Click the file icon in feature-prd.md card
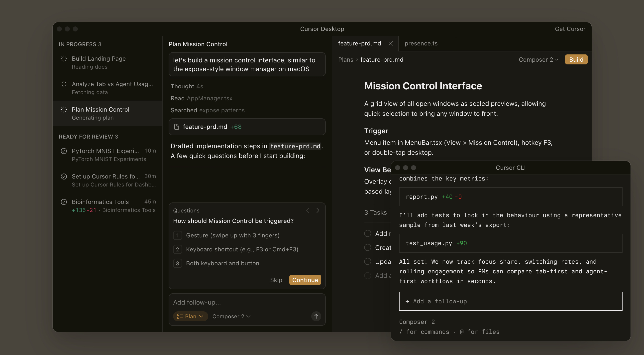The height and width of the screenshot is (355, 644). (177, 127)
